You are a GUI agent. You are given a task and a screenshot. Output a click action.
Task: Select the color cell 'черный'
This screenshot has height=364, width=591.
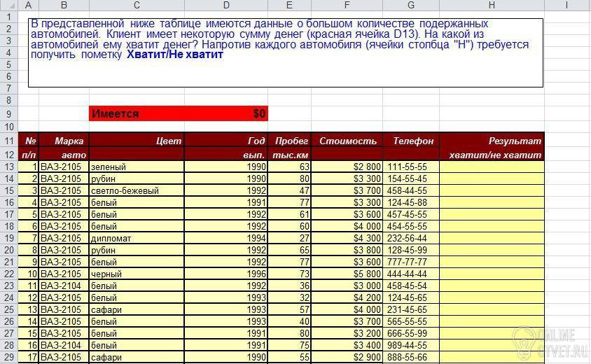pyautogui.click(x=137, y=274)
